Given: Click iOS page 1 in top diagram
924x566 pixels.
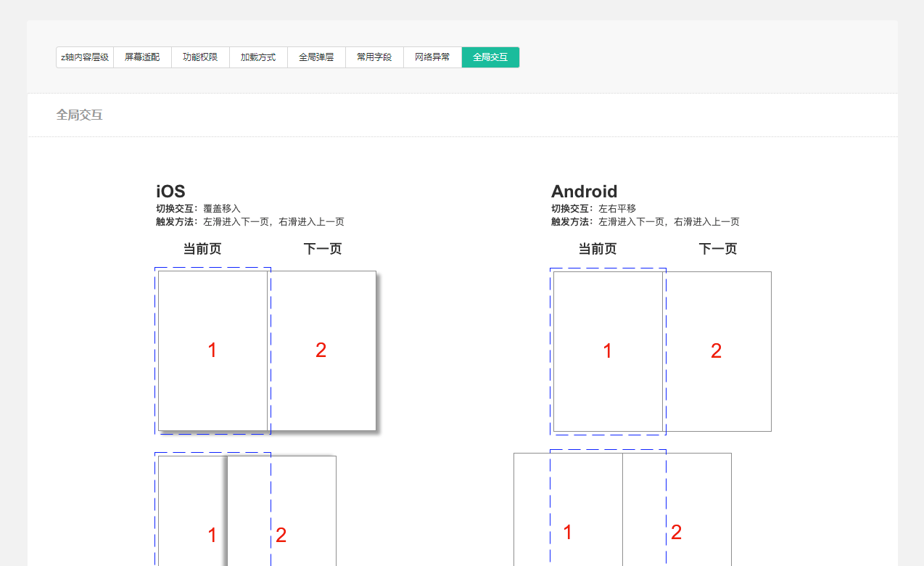Looking at the screenshot, I should [x=213, y=350].
